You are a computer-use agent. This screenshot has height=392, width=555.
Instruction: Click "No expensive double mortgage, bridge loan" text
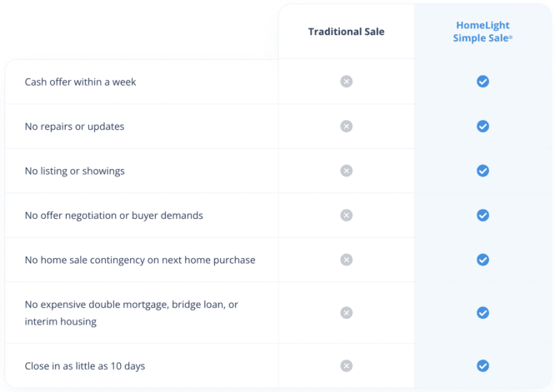pyautogui.click(x=131, y=305)
